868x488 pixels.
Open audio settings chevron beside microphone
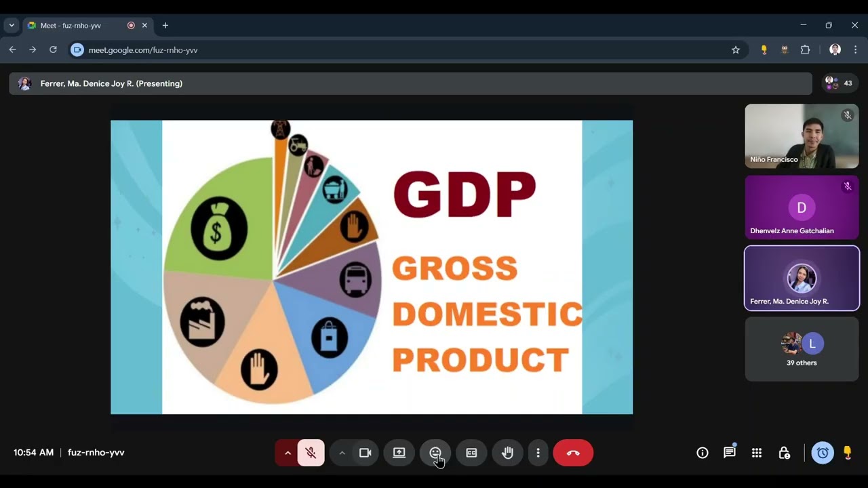[x=287, y=453]
